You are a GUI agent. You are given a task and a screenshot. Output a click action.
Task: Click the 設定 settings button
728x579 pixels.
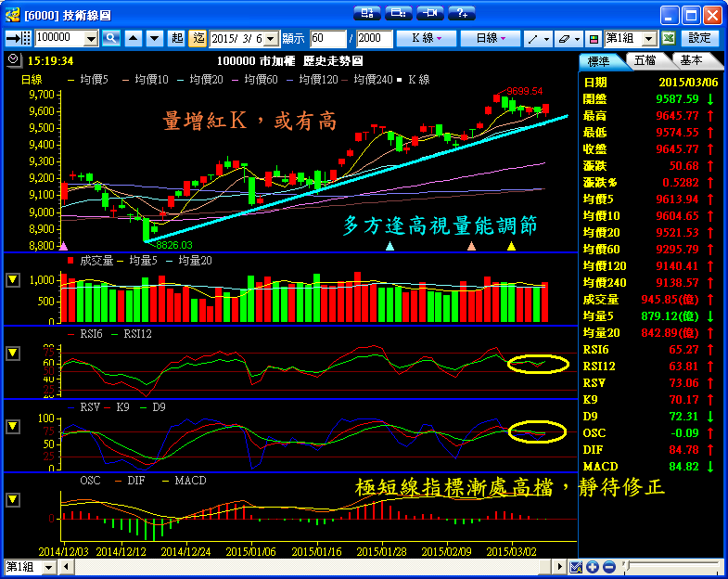(x=700, y=38)
